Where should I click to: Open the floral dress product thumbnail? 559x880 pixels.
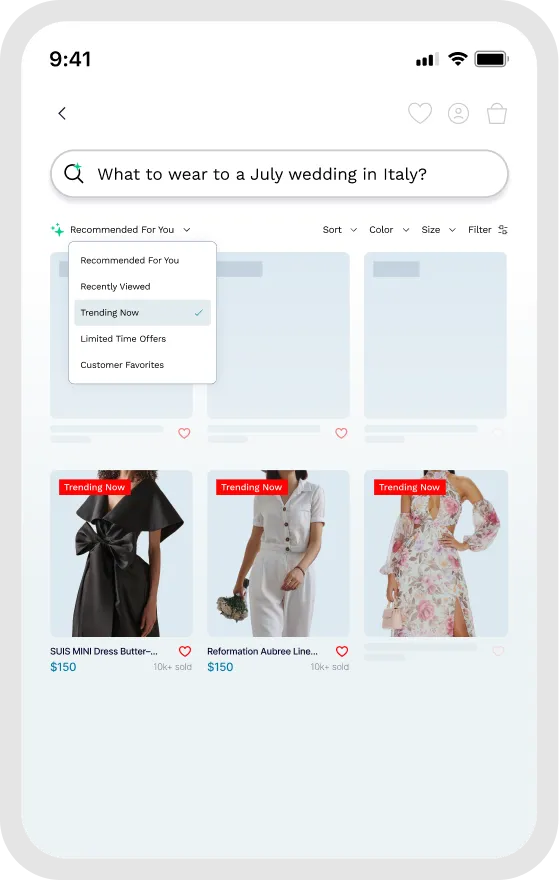[x=436, y=553]
